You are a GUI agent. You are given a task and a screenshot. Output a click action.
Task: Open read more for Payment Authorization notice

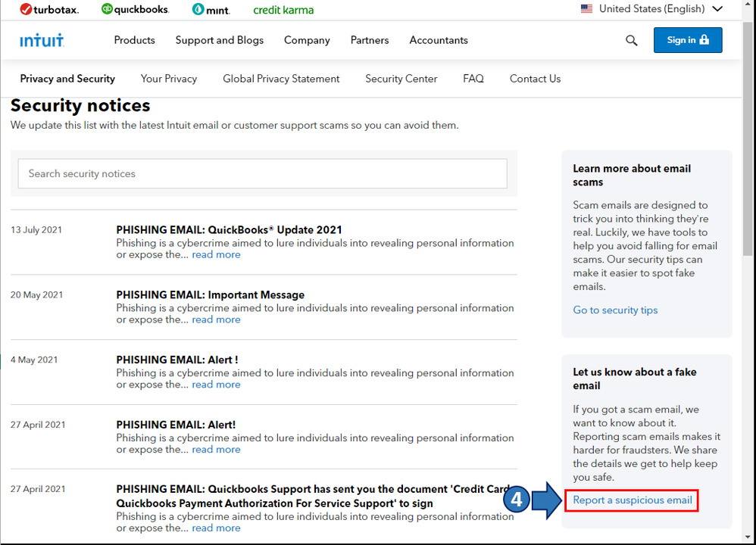[x=216, y=528]
